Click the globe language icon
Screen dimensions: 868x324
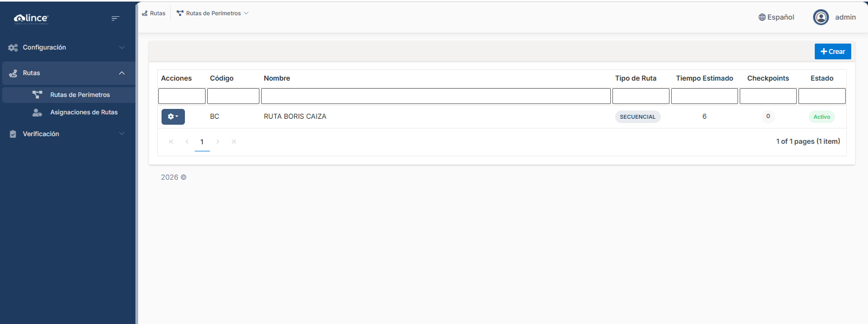pyautogui.click(x=762, y=17)
